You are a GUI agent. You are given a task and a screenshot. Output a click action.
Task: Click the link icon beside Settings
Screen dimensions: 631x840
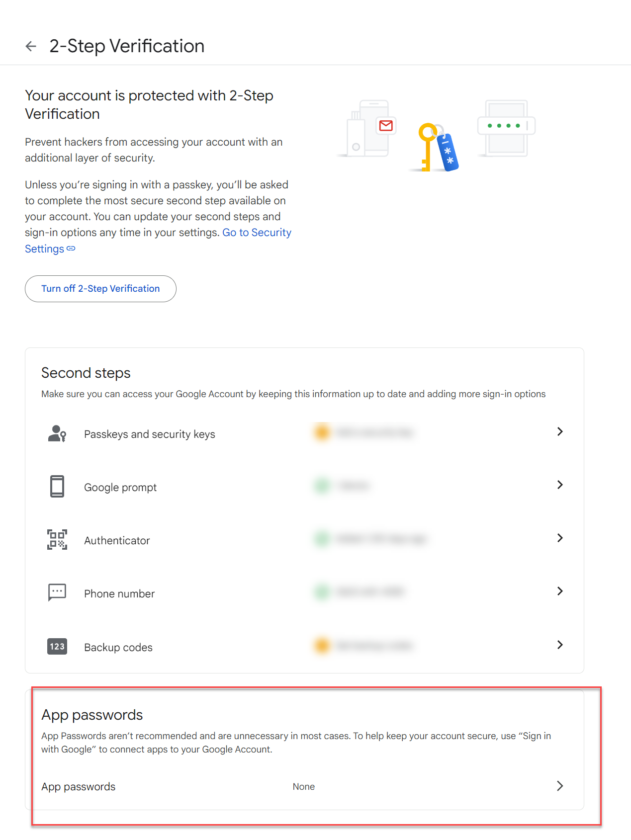71,249
